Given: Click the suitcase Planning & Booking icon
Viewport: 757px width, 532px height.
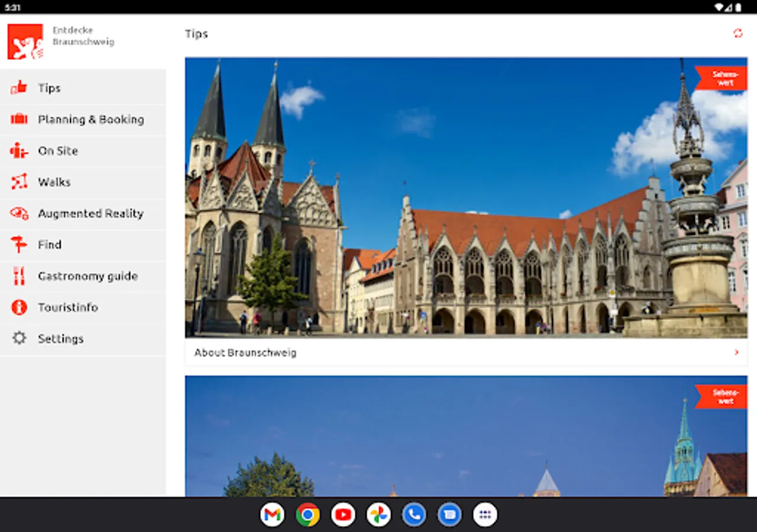Looking at the screenshot, I should click(x=19, y=119).
